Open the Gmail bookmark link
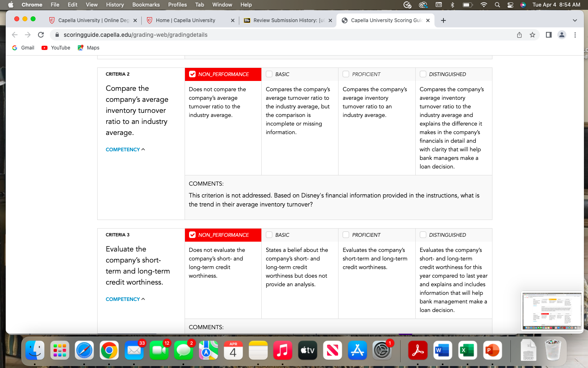 pyautogui.click(x=23, y=48)
